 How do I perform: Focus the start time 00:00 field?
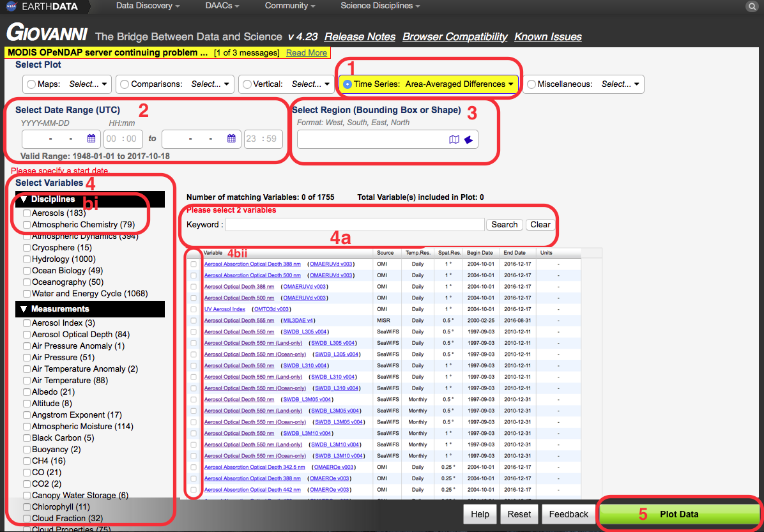(123, 139)
